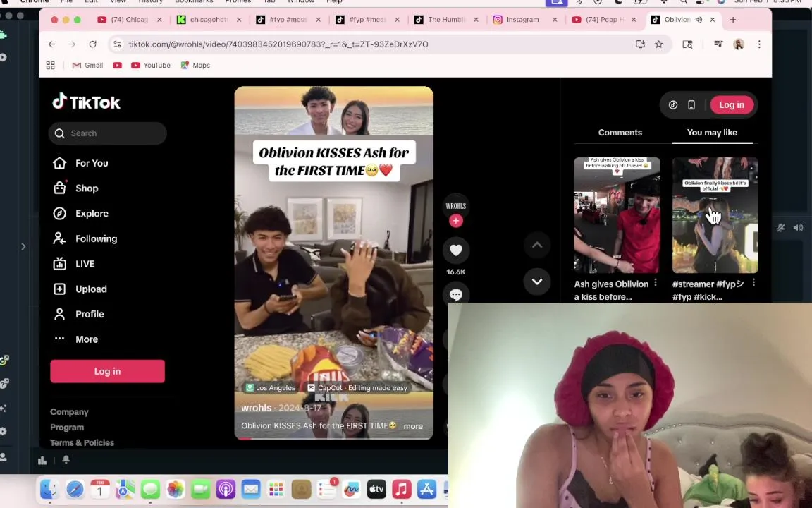Open Program footer link
The height and width of the screenshot is (508, 812).
pyautogui.click(x=67, y=428)
